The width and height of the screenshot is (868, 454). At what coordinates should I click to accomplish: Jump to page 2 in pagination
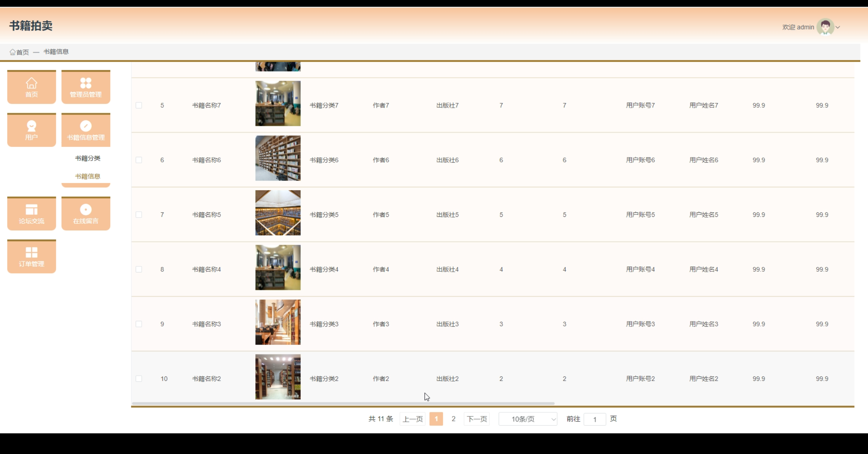(453, 419)
